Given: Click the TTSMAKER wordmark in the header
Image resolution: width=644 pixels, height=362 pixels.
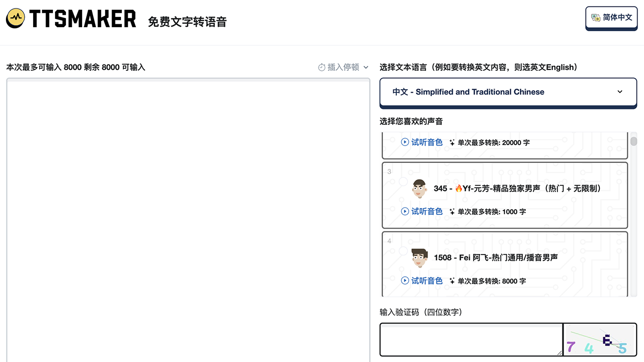Looking at the screenshot, I should click(x=82, y=19).
